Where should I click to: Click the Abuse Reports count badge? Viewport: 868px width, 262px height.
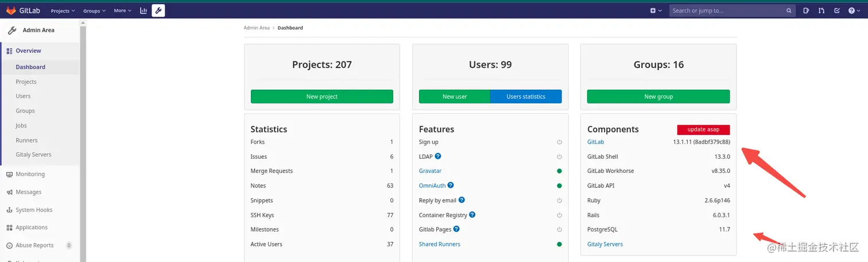pos(69,245)
